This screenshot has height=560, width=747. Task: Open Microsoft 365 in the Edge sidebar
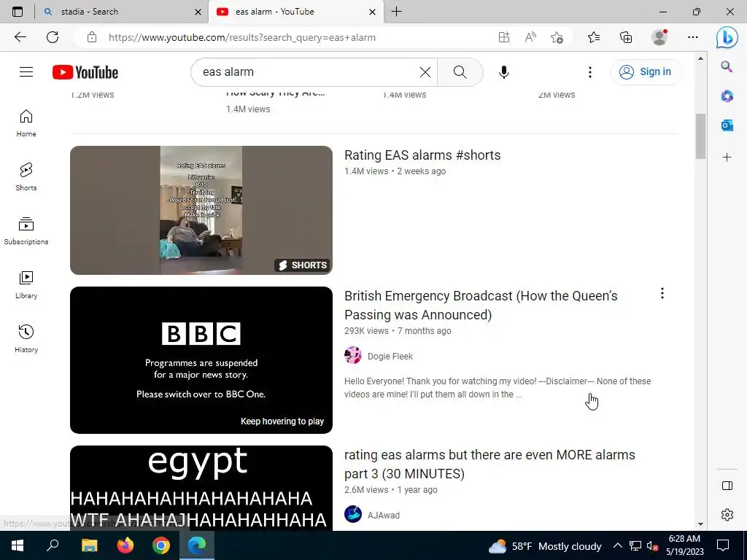pyautogui.click(x=727, y=96)
